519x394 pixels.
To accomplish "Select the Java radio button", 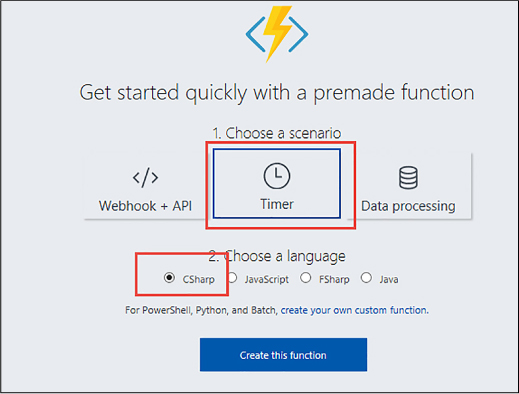I will point(366,278).
